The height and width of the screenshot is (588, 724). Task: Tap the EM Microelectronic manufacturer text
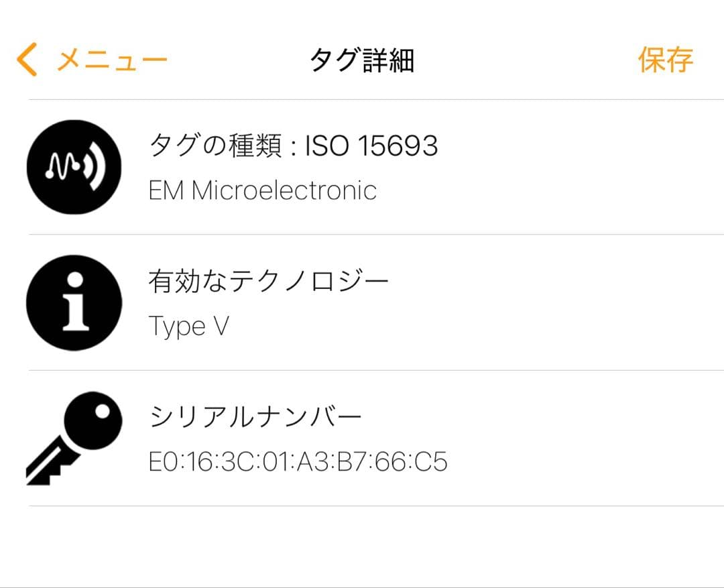261,190
